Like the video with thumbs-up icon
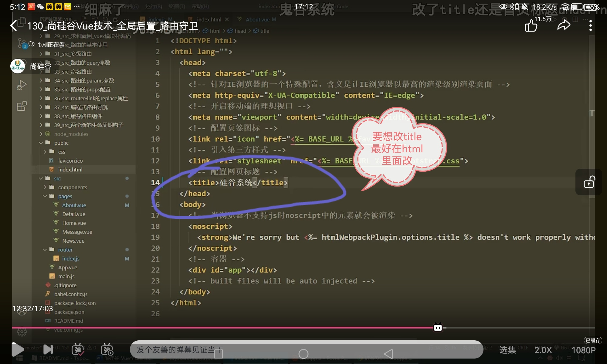Screen dimensions: 607x364 pyautogui.click(x=531, y=26)
